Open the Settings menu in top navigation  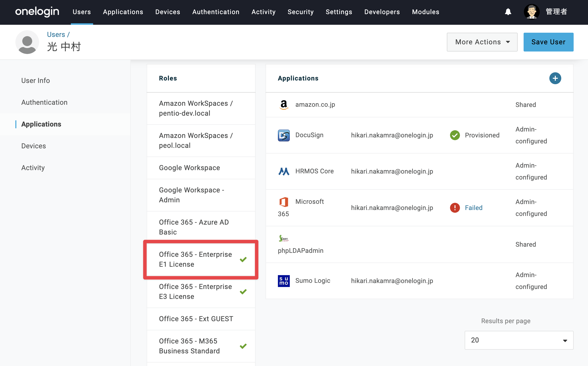click(339, 12)
